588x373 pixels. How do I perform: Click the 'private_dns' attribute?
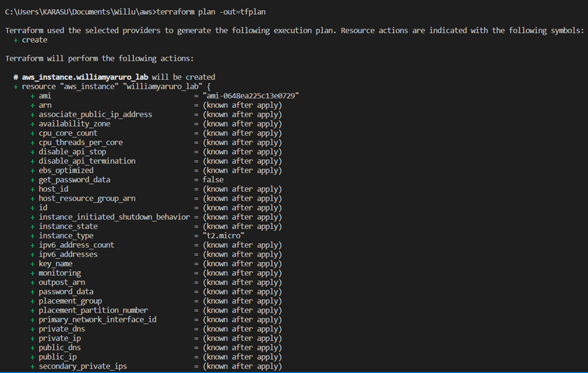[62, 329]
